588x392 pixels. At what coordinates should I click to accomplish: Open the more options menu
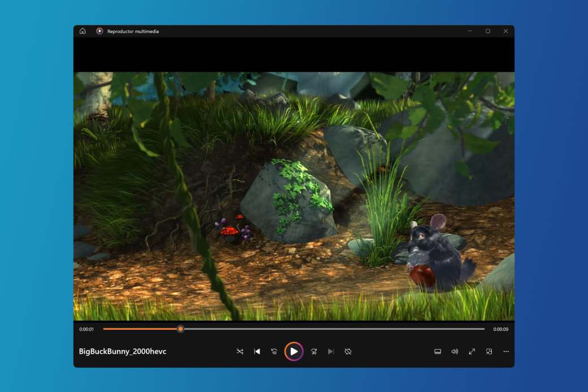[x=506, y=351]
